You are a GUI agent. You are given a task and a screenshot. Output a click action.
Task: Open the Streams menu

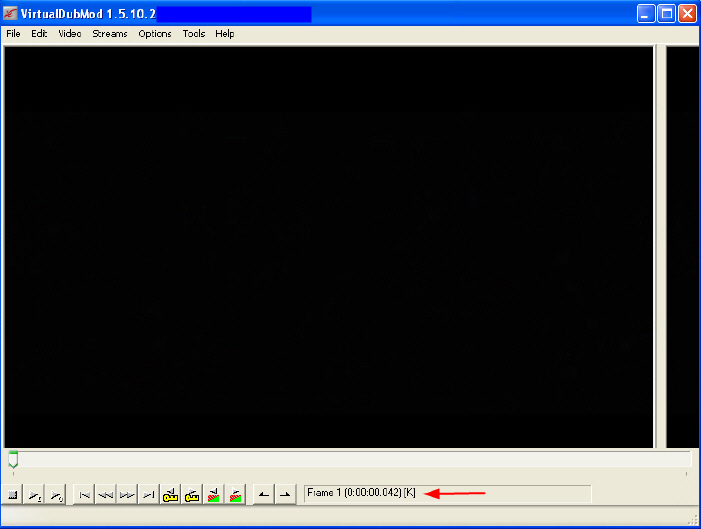(110, 34)
